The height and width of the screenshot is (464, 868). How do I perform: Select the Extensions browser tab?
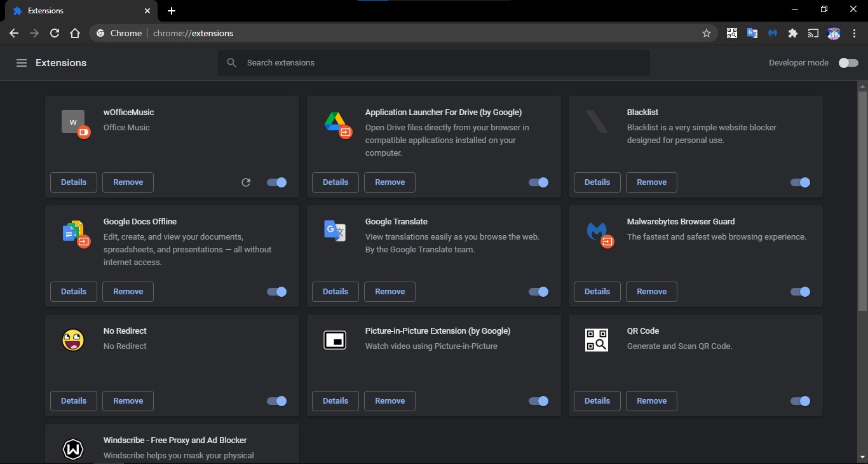click(x=81, y=11)
